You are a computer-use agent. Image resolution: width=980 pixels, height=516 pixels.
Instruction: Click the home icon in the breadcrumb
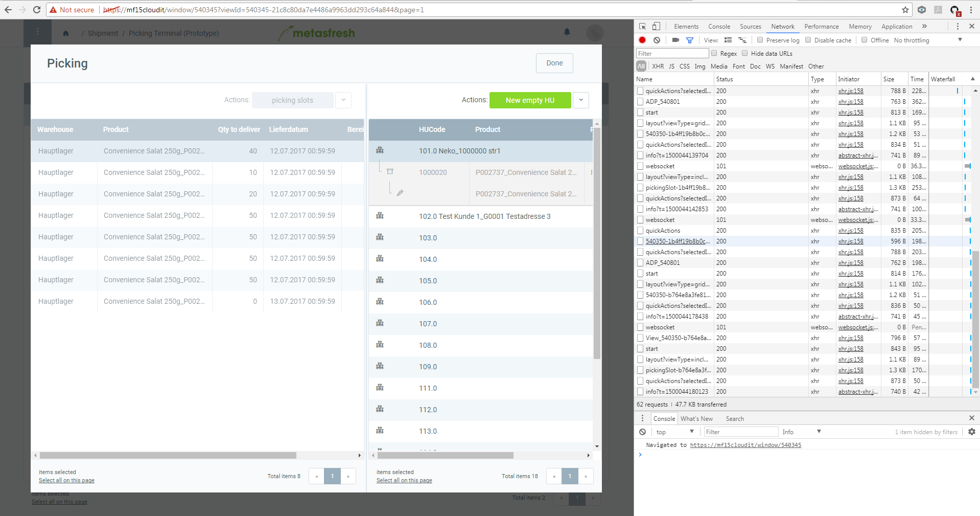(x=65, y=33)
